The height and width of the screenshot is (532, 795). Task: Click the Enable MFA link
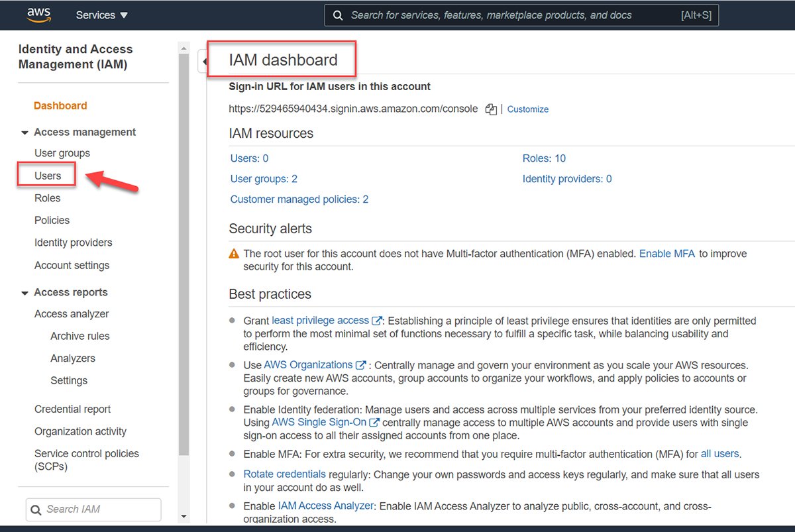pos(666,253)
